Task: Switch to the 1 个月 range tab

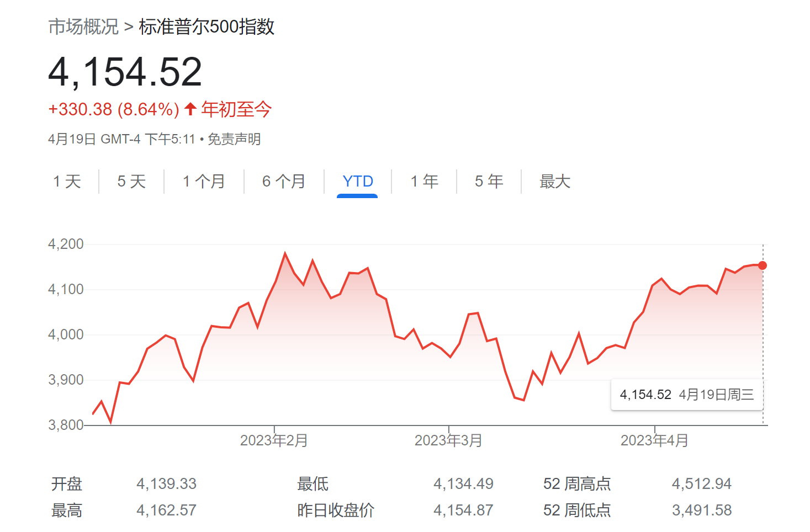Action: 204,181
